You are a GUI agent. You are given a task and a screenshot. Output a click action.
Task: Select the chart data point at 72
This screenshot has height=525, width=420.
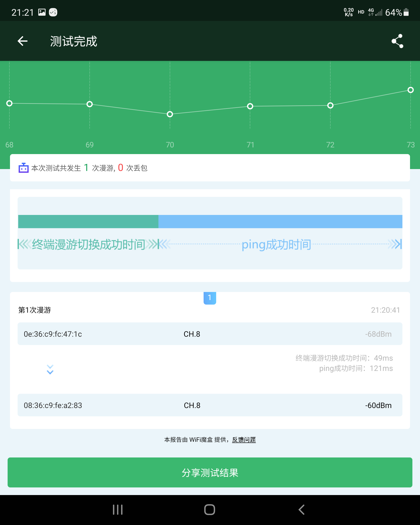pos(330,105)
